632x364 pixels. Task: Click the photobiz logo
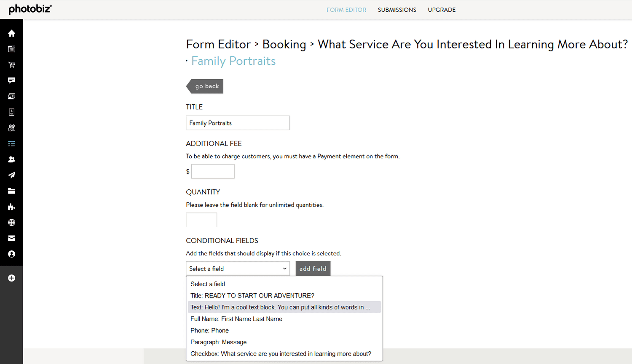click(30, 9)
